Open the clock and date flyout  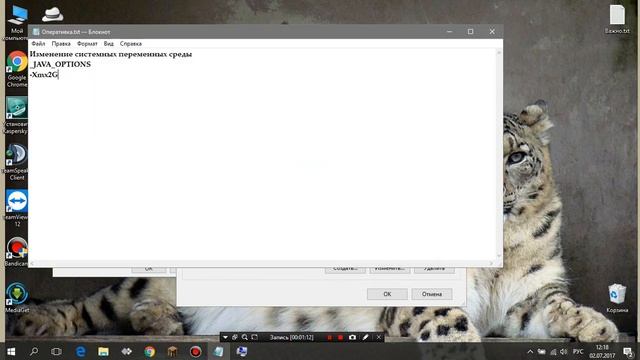602,351
